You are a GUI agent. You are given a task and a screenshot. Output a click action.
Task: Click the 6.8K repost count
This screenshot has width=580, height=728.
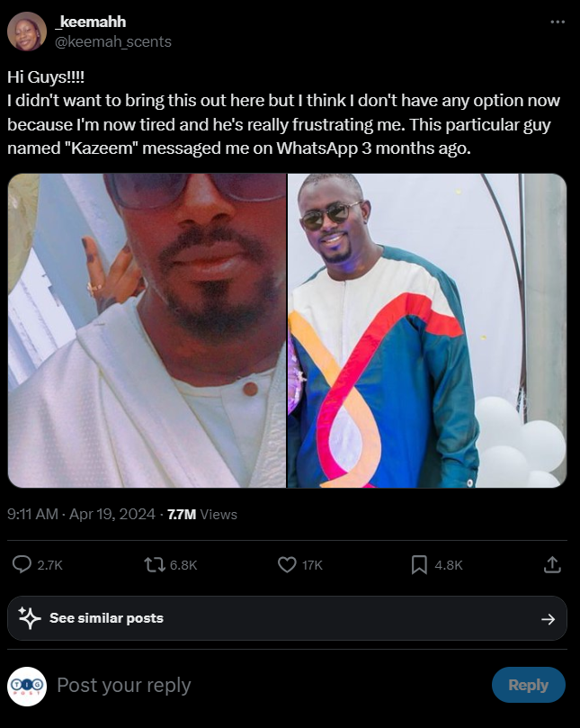pos(183,564)
